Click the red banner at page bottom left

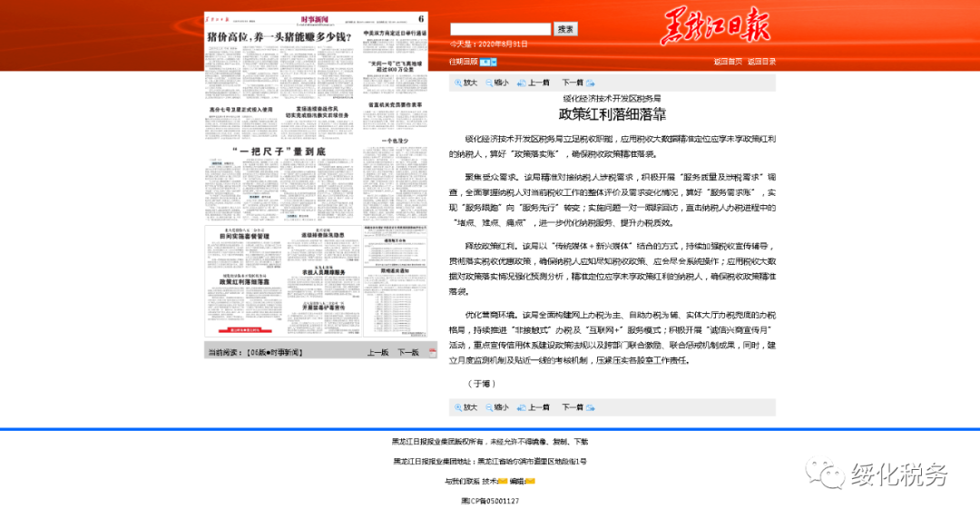(x=244, y=329)
